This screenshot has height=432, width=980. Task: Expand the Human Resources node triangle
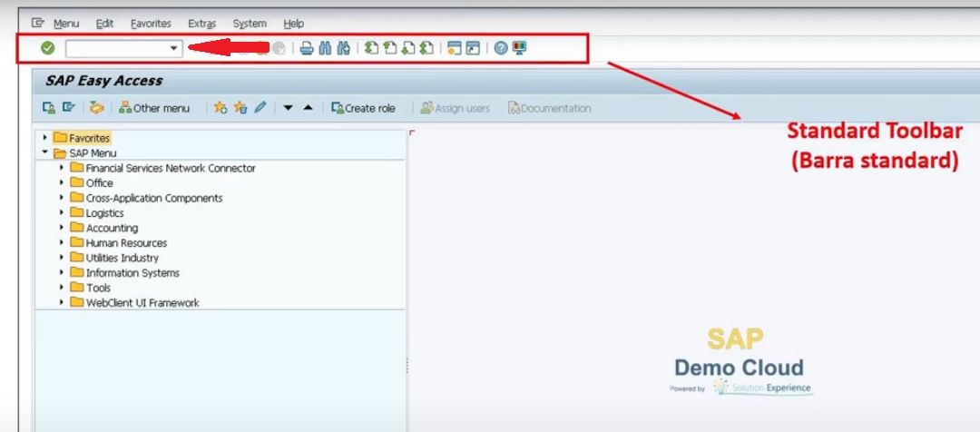click(x=62, y=242)
